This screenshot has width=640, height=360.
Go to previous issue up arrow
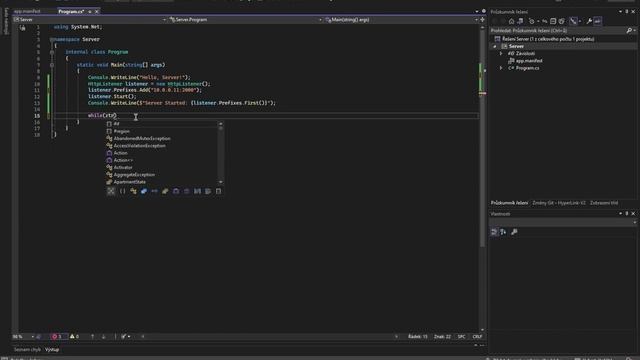tap(92, 337)
